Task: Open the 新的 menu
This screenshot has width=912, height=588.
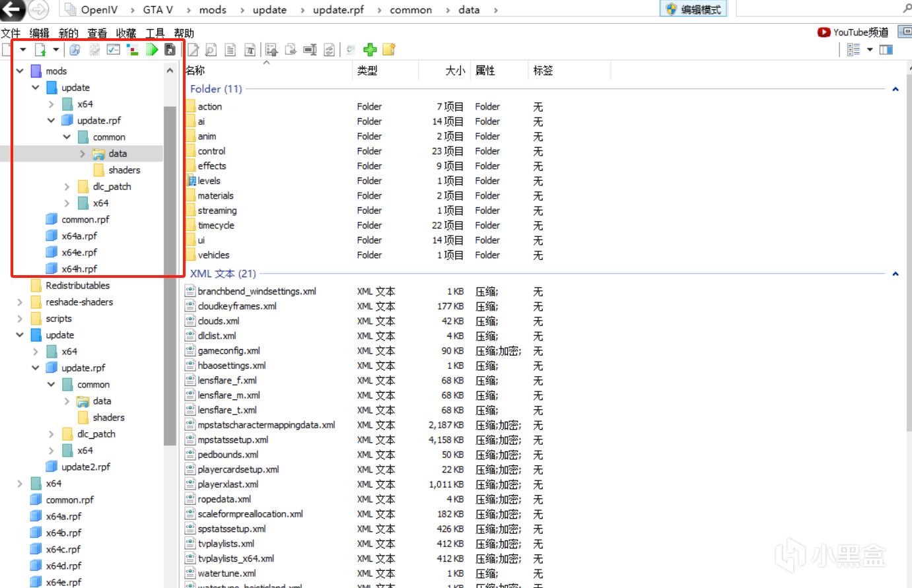Action: pyautogui.click(x=68, y=33)
